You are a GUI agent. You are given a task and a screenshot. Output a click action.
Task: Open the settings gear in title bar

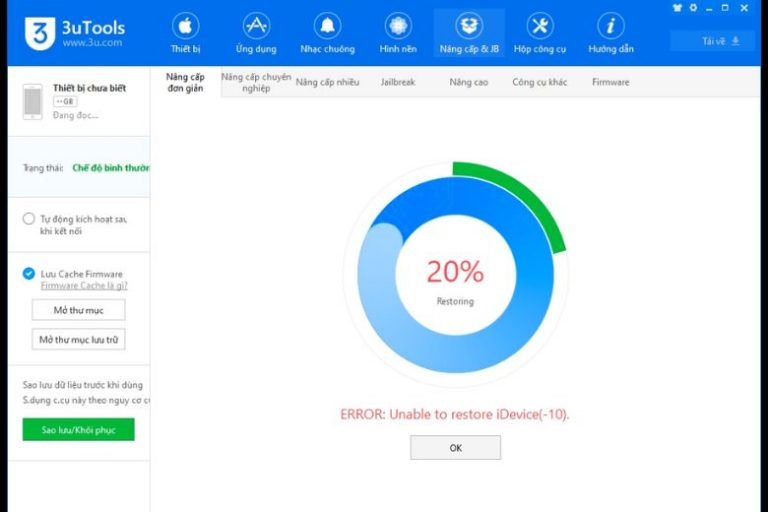(694, 8)
